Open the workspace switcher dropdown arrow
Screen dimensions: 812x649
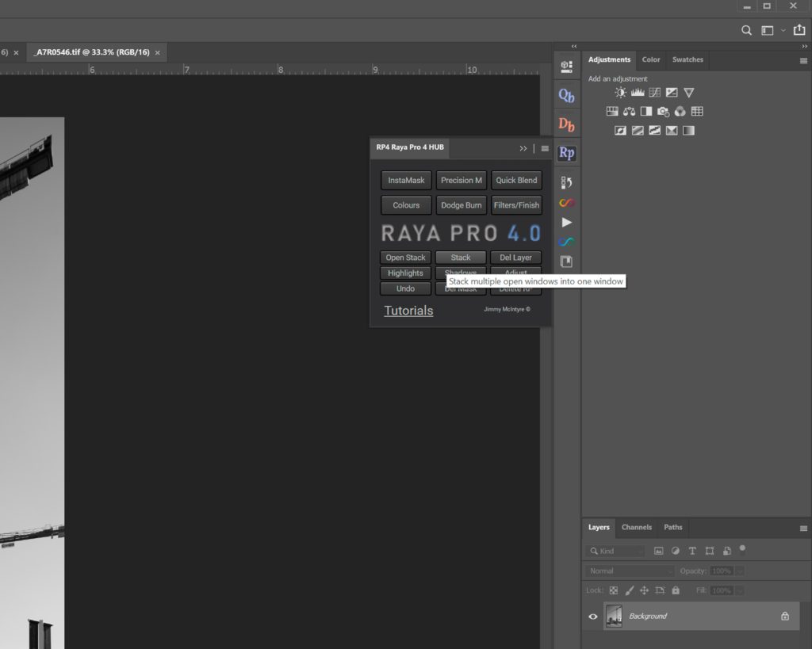point(783,31)
